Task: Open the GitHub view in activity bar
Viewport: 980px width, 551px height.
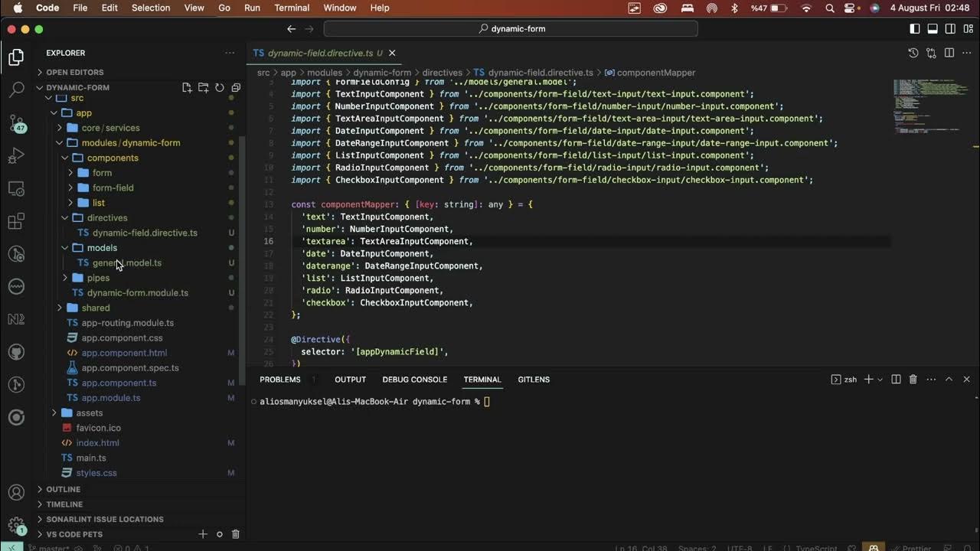Action: click(16, 352)
